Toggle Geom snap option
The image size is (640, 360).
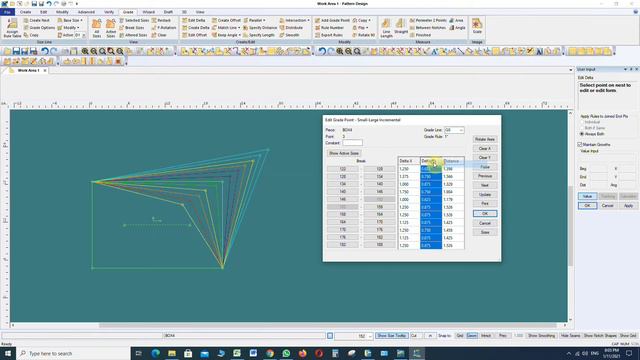point(472,336)
